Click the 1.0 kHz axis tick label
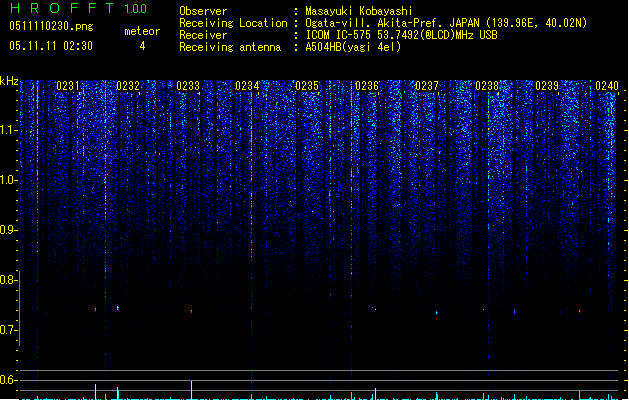The image size is (629, 400). 8,180
